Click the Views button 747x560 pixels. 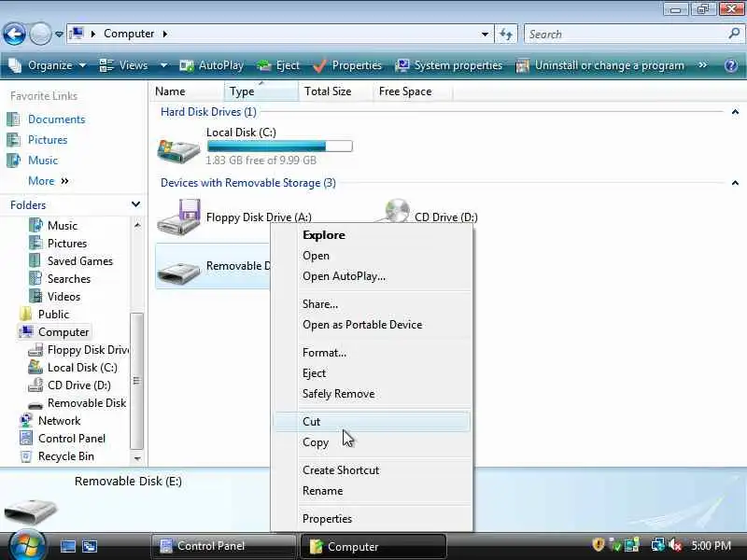pos(123,65)
